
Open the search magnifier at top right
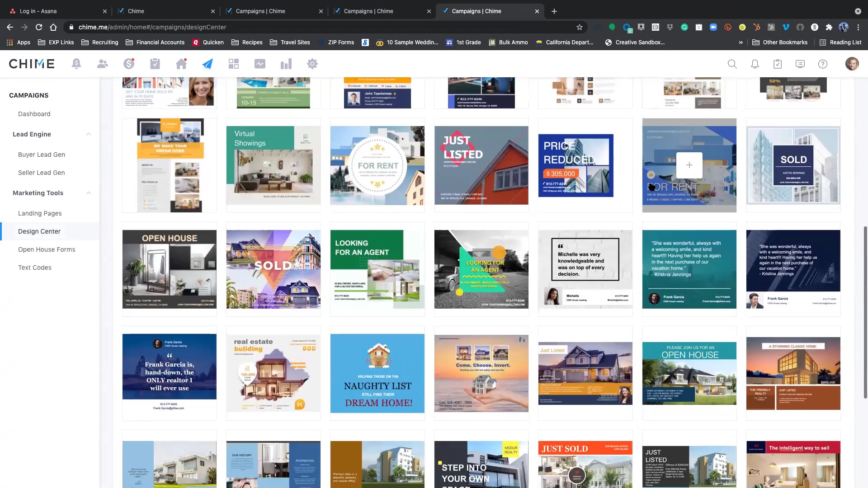coord(732,64)
